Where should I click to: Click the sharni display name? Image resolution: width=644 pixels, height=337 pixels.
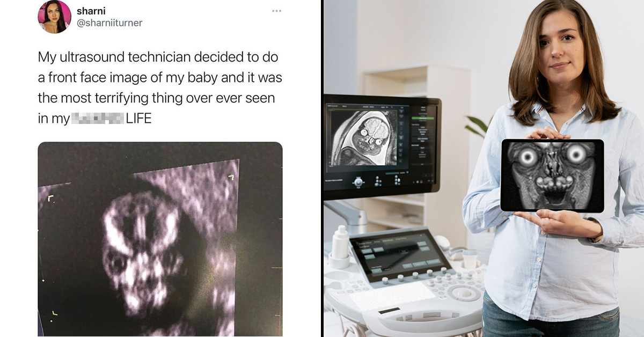click(91, 11)
